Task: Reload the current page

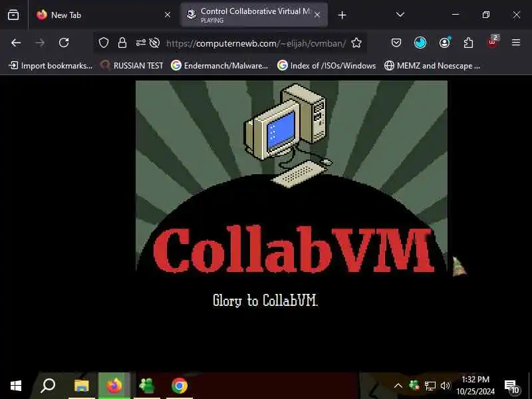Action: (x=64, y=43)
